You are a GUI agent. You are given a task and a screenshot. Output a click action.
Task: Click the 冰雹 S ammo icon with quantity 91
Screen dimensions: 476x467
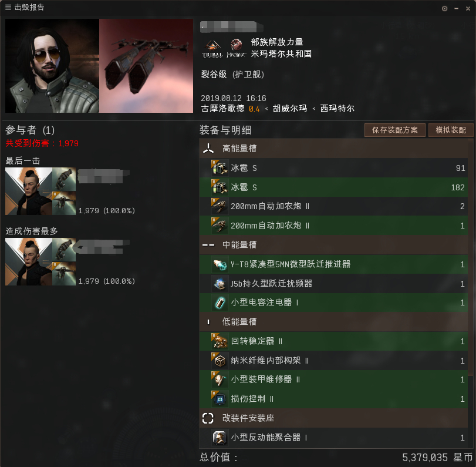click(x=220, y=168)
